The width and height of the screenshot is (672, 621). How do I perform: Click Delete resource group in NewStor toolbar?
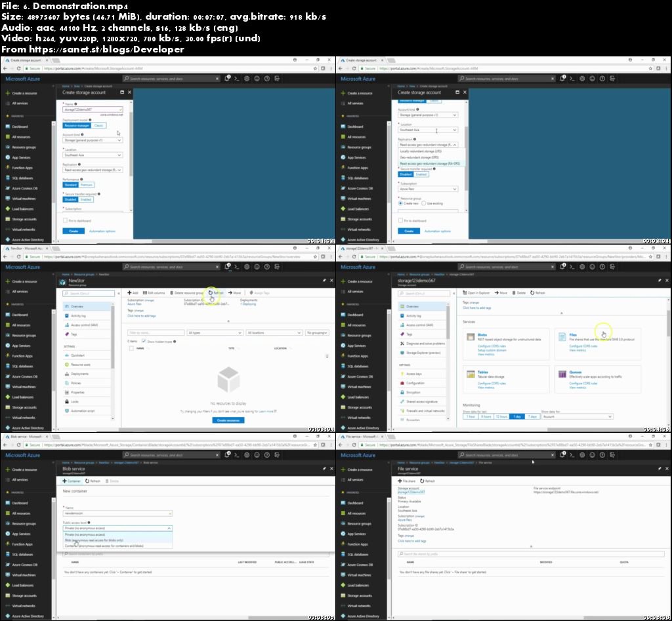[x=187, y=293]
